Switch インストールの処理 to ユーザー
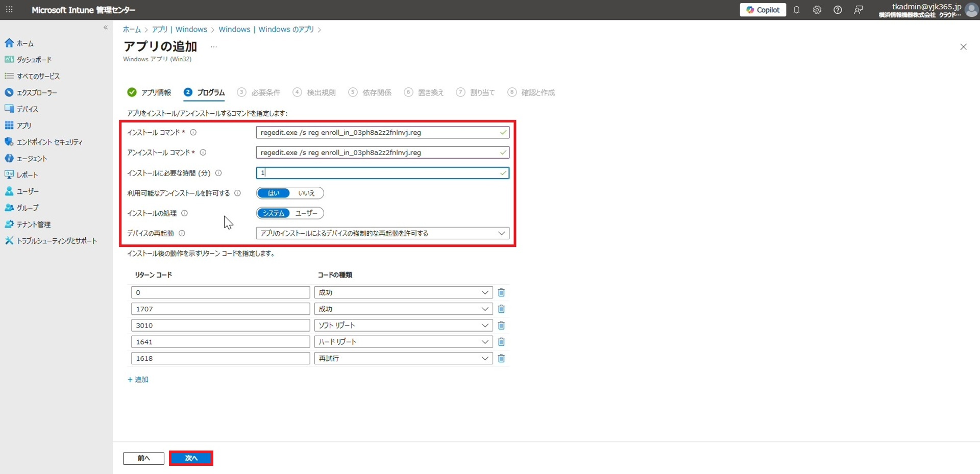Viewport: 980px width, 474px height. point(306,213)
